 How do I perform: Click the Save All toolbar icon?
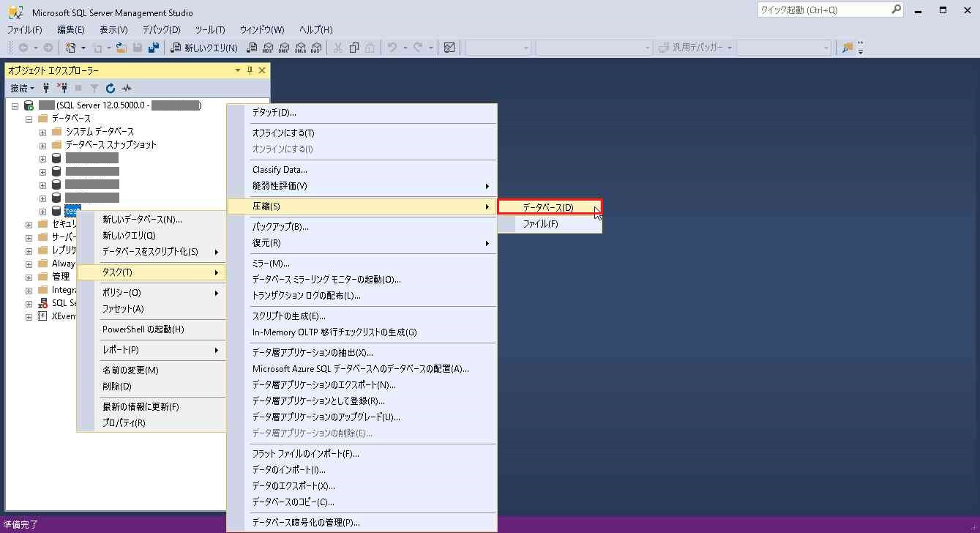pos(154,48)
